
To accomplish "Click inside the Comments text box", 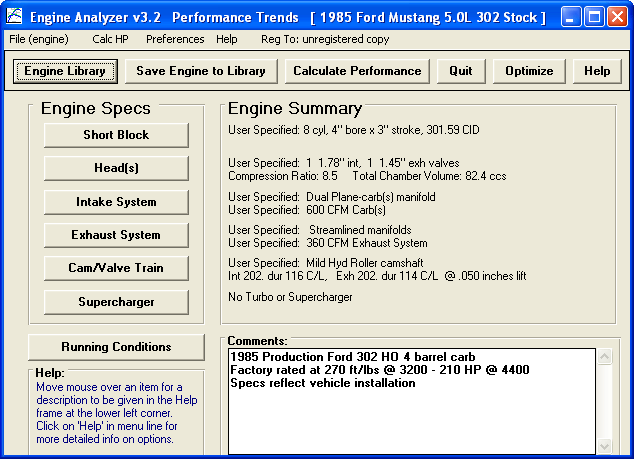I will tap(412, 401).
